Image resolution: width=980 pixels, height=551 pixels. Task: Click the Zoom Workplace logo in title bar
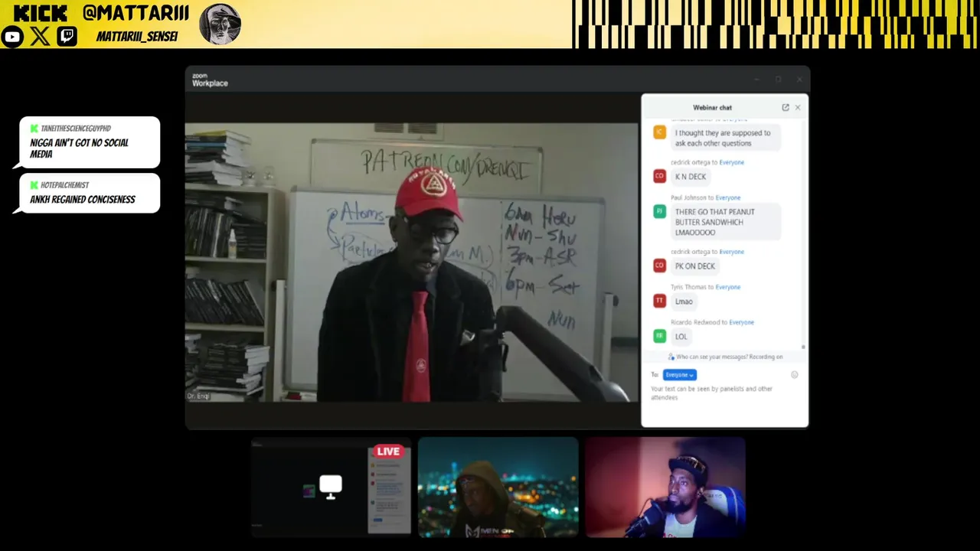pos(210,80)
